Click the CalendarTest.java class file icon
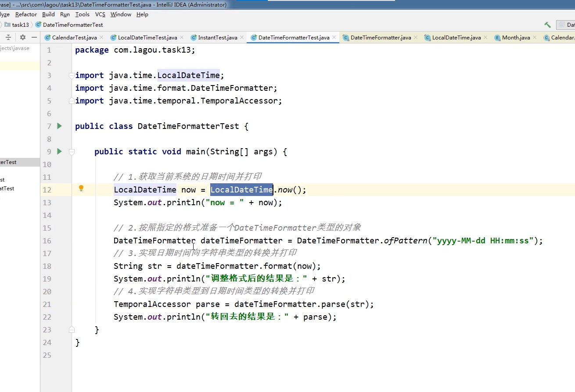This screenshot has width=575, height=392. tap(47, 38)
